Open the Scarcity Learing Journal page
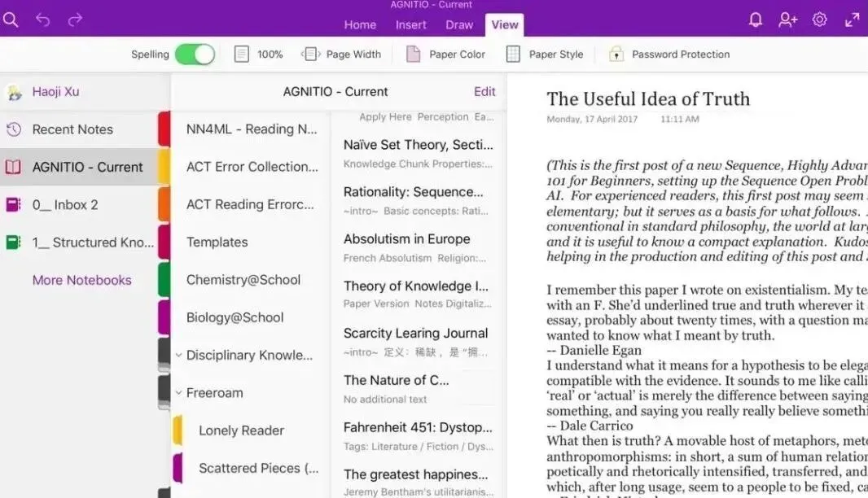The height and width of the screenshot is (498, 868). 418,342
